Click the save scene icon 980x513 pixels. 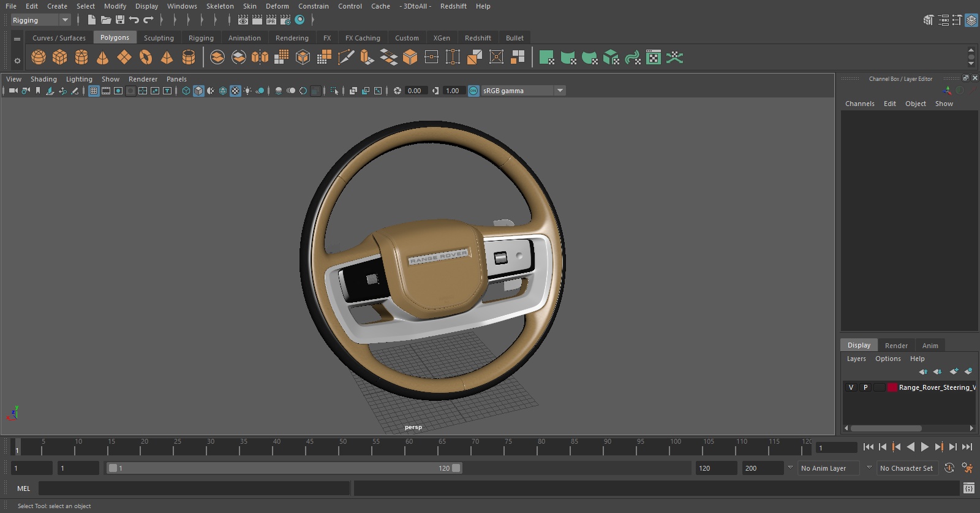tap(120, 20)
